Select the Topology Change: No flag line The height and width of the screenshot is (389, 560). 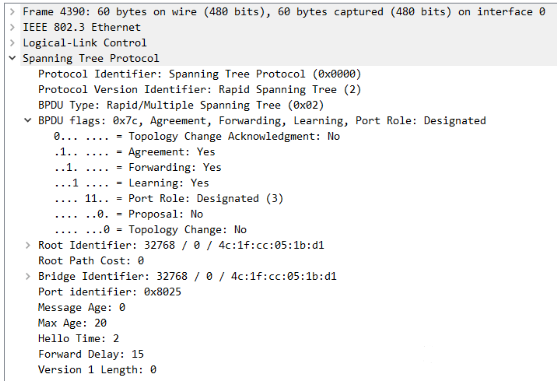[x=150, y=229]
